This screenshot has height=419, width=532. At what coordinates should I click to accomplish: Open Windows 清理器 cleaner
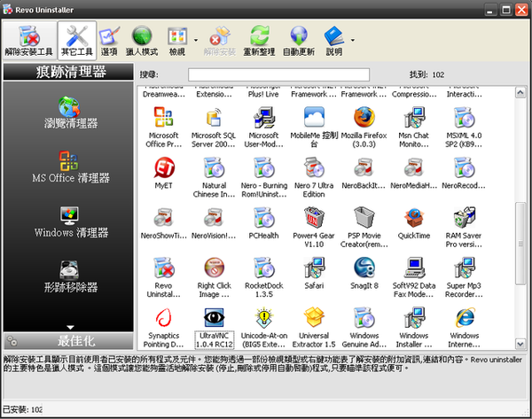point(71,222)
